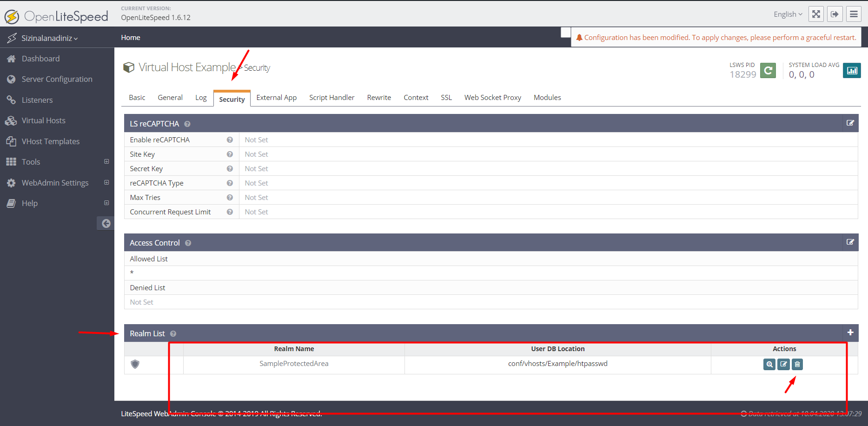The height and width of the screenshot is (426, 868).
Task: Open Server Configuration in the sidebar
Action: [57, 79]
